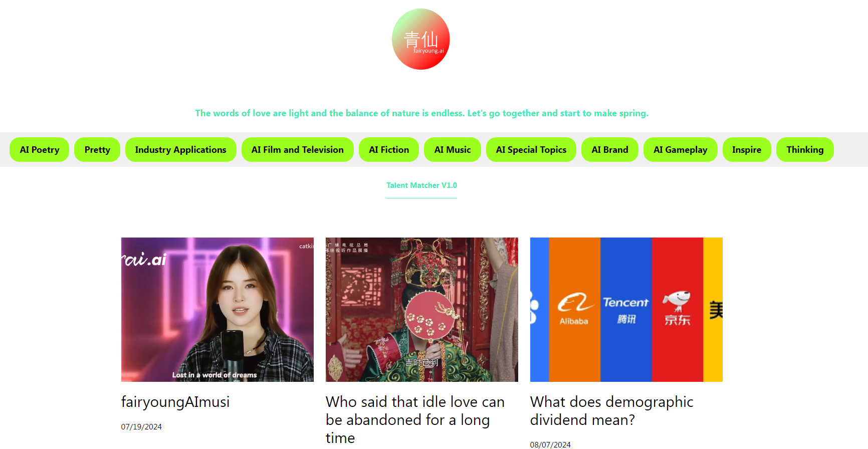Open the Thinking category
The width and height of the screenshot is (868, 449).
(x=805, y=150)
